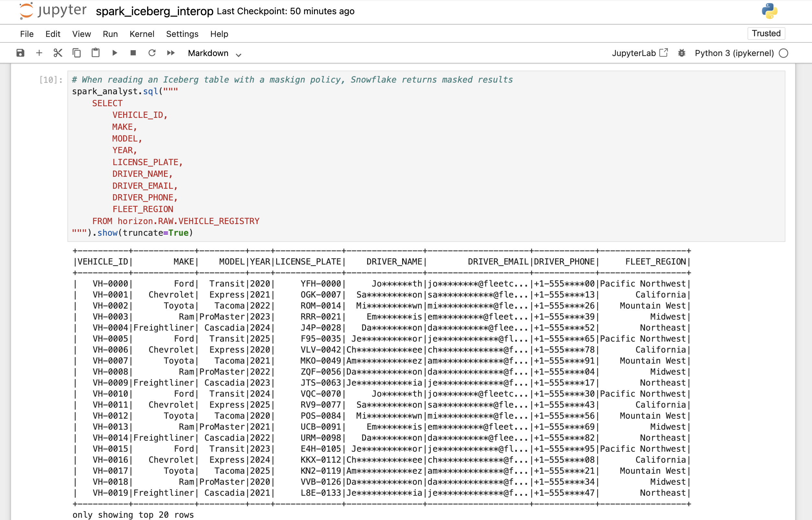This screenshot has height=520, width=812.
Task: Restart kernel and run all cells
Action: (x=171, y=53)
